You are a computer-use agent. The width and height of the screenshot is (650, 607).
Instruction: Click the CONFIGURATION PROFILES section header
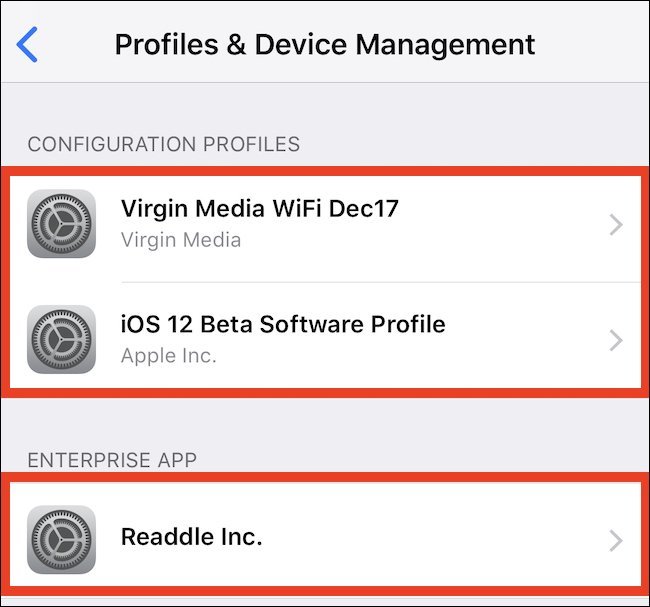pos(163,145)
